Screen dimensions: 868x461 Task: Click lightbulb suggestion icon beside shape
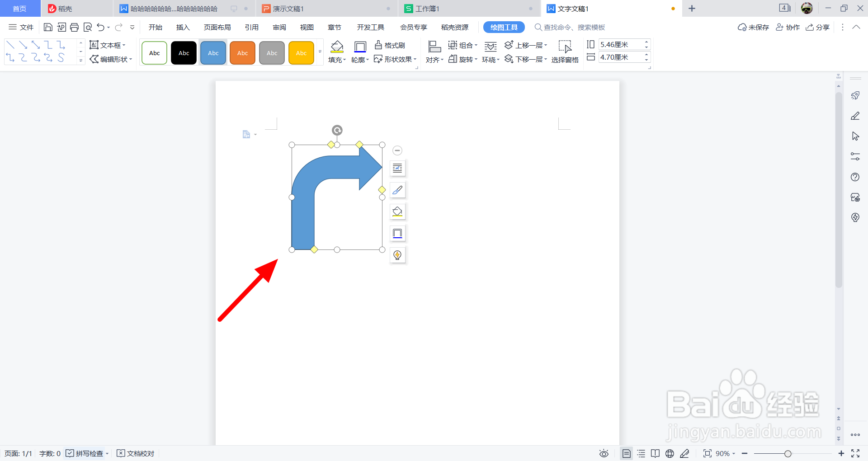(397, 255)
